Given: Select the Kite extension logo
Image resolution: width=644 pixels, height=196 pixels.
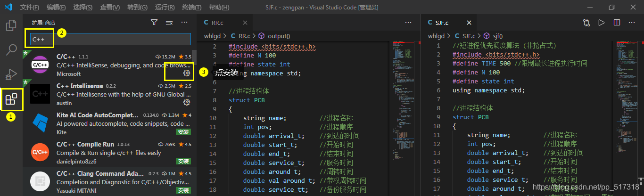Looking at the screenshot, I should [40, 123].
